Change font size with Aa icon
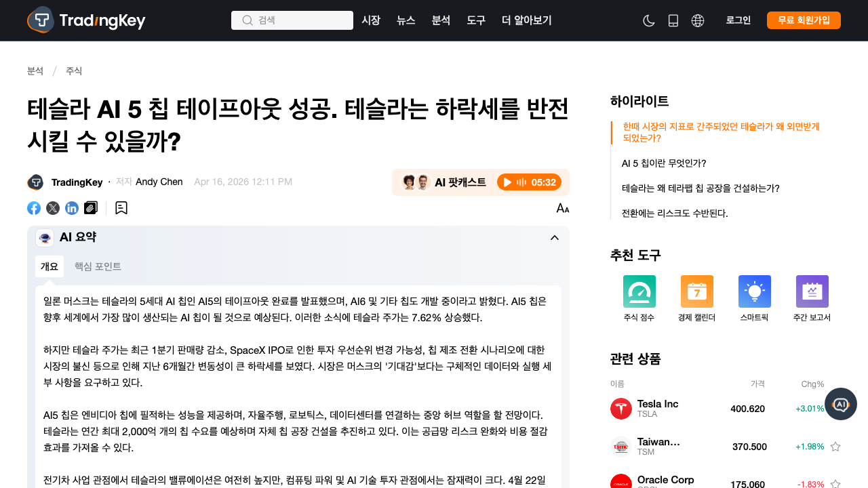This screenshot has width=868, height=488. [563, 208]
